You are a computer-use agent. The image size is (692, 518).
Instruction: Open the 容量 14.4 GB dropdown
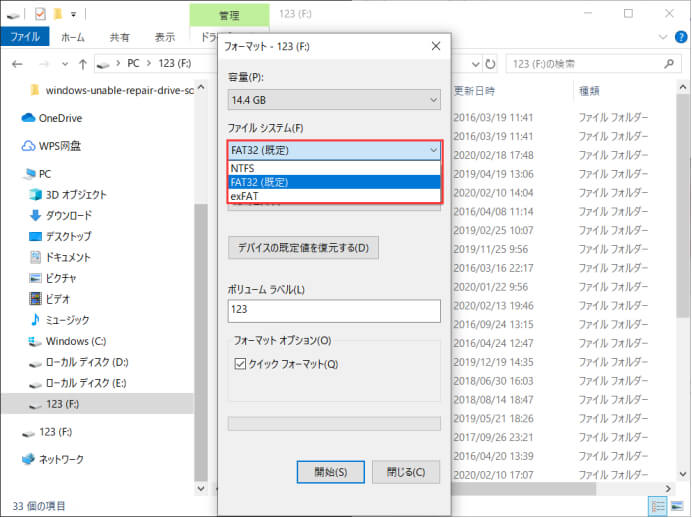pos(334,100)
